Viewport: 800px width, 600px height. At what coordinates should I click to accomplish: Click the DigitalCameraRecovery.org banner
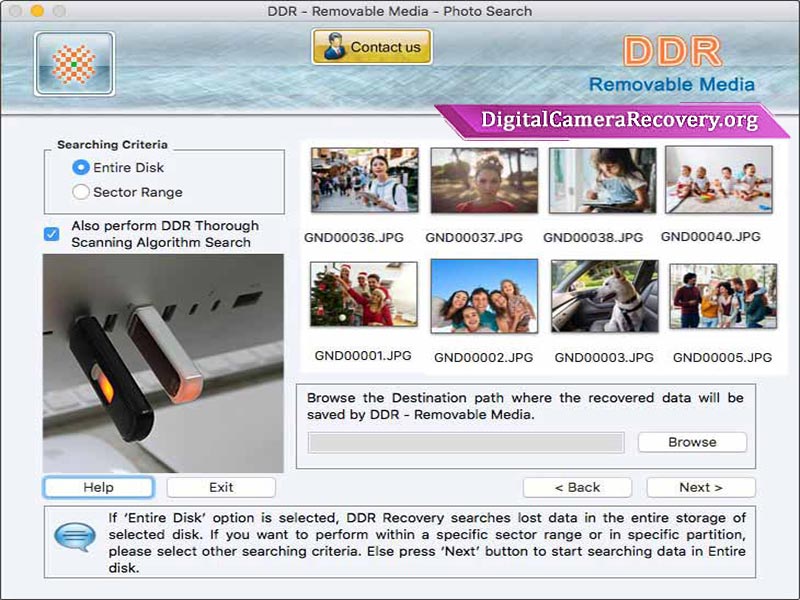point(612,120)
